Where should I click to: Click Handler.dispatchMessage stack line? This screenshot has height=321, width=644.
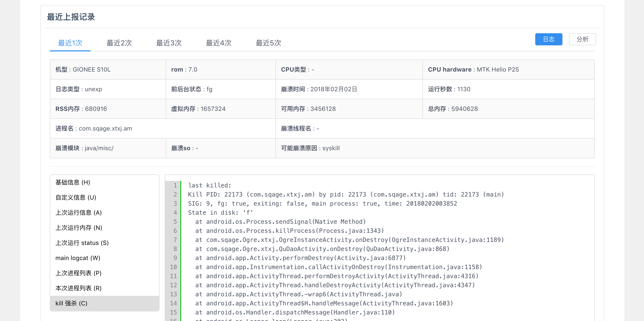click(295, 312)
